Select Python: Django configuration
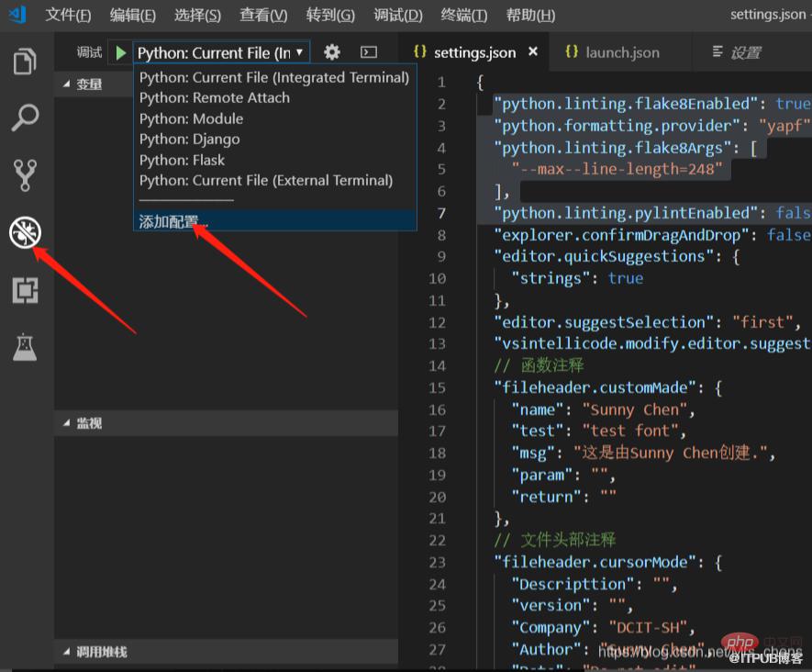The width and height of the screenshot is (812, 672). [x=274, y=140]
